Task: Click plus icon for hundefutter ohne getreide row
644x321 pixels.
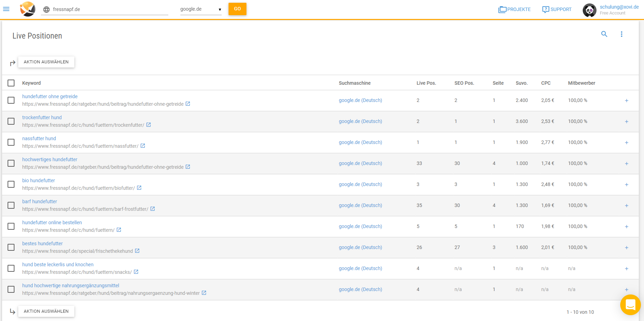Action: click(x=627, y=101)
